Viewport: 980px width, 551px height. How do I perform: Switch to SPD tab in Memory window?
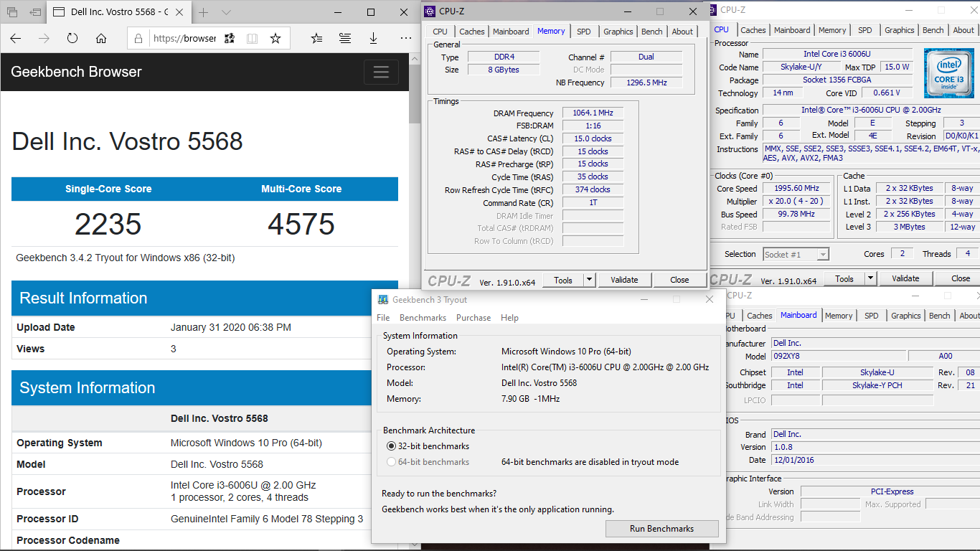click(584, 32)
